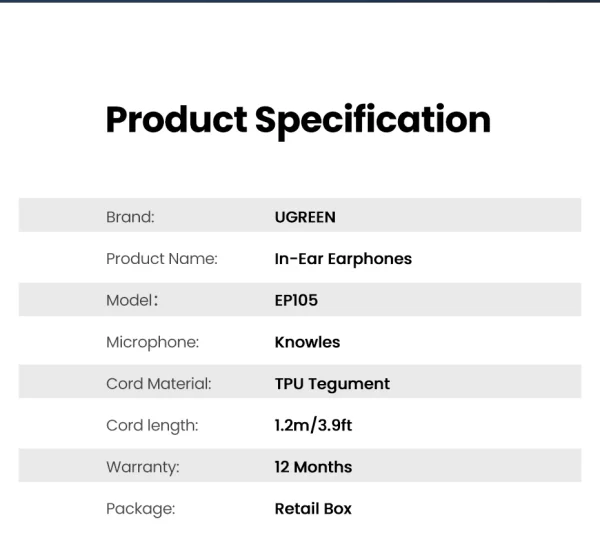
Task: Click the "Brand:" label
Action: click(x=130, y=216)
